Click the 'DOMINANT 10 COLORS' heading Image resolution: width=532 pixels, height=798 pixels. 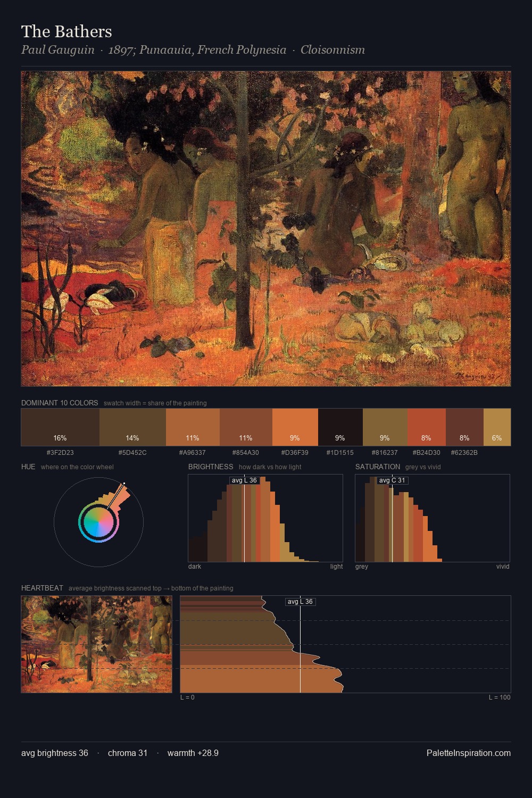pos(60,403)
